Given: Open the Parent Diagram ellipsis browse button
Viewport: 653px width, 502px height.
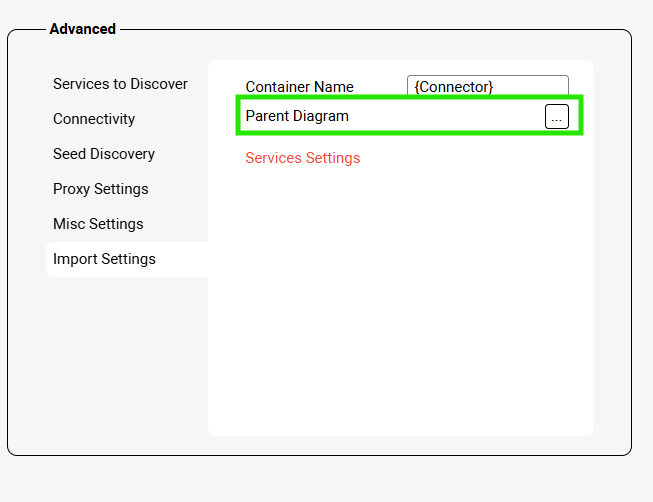Looking at the screenshot, I should pos(556,117).
